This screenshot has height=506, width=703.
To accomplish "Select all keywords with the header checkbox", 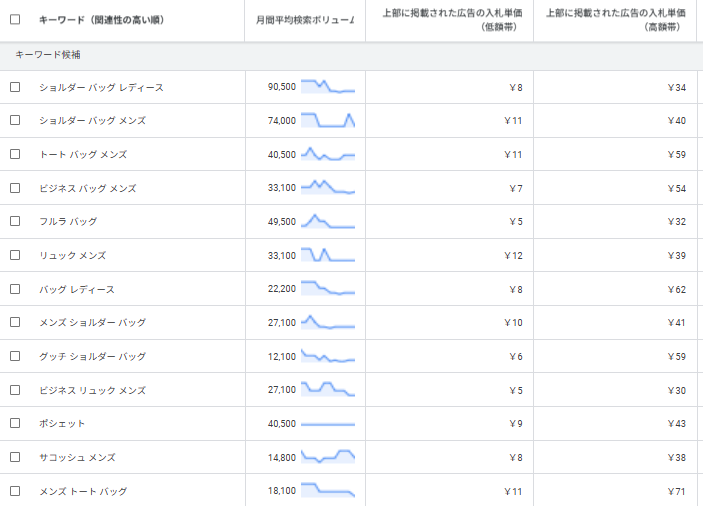I will click(x=15, y=19).
